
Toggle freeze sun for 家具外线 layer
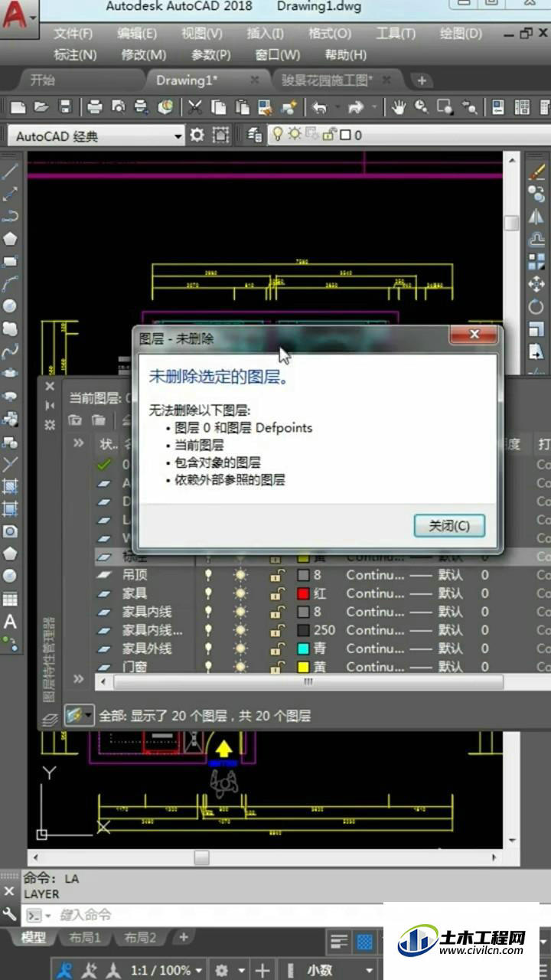coord(241,648)
